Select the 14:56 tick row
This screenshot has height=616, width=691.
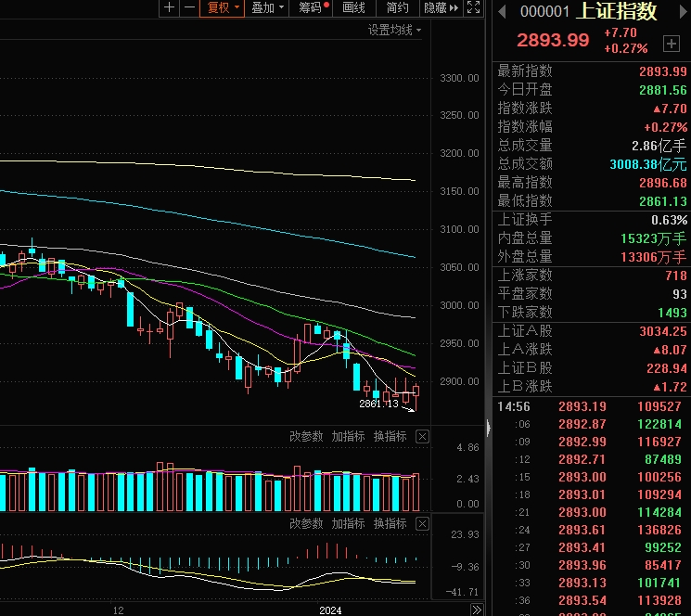pos(592,406)
